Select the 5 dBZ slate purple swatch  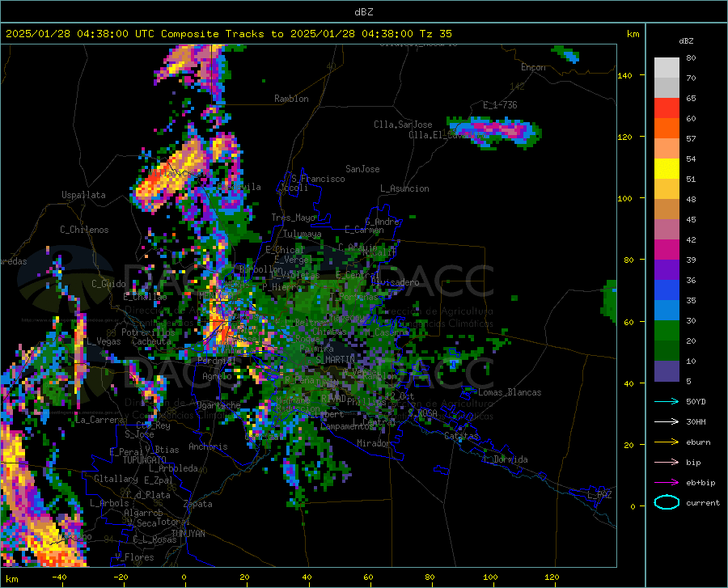pyautogui.click(x=667, y=371)
